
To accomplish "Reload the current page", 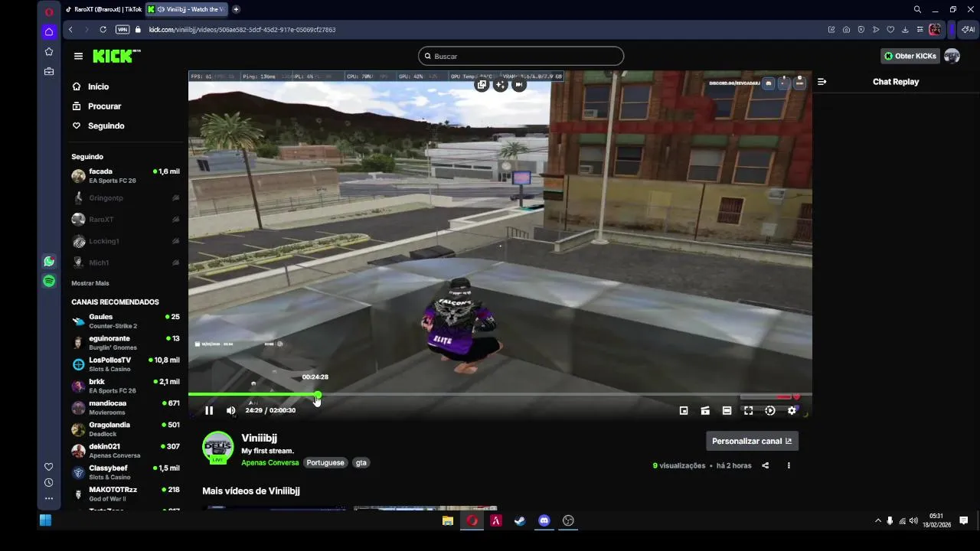I will point(103,30).
